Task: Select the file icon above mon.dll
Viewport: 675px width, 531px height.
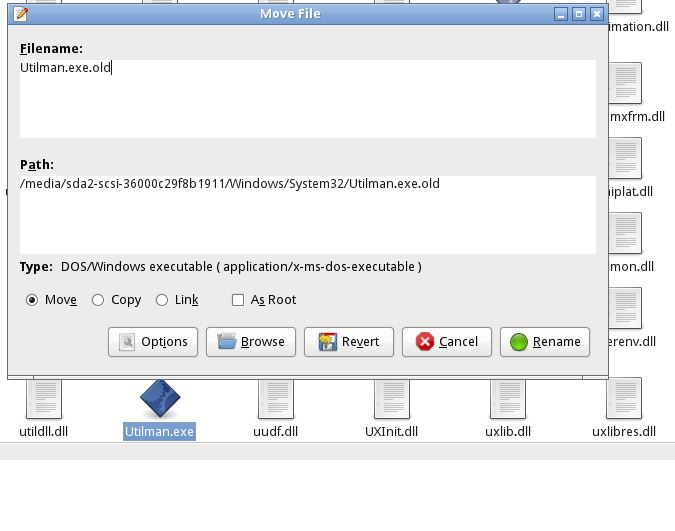Action: (x=625, y=233)
